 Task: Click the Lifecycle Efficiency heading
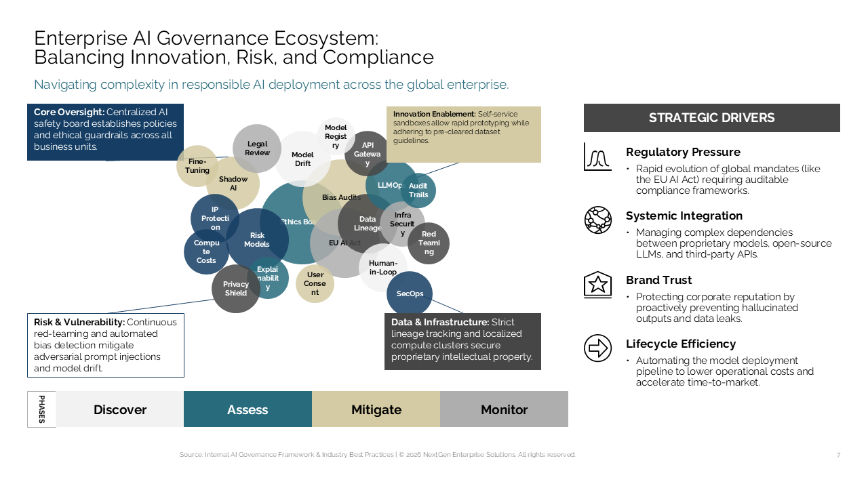click(x=681, y=344)
